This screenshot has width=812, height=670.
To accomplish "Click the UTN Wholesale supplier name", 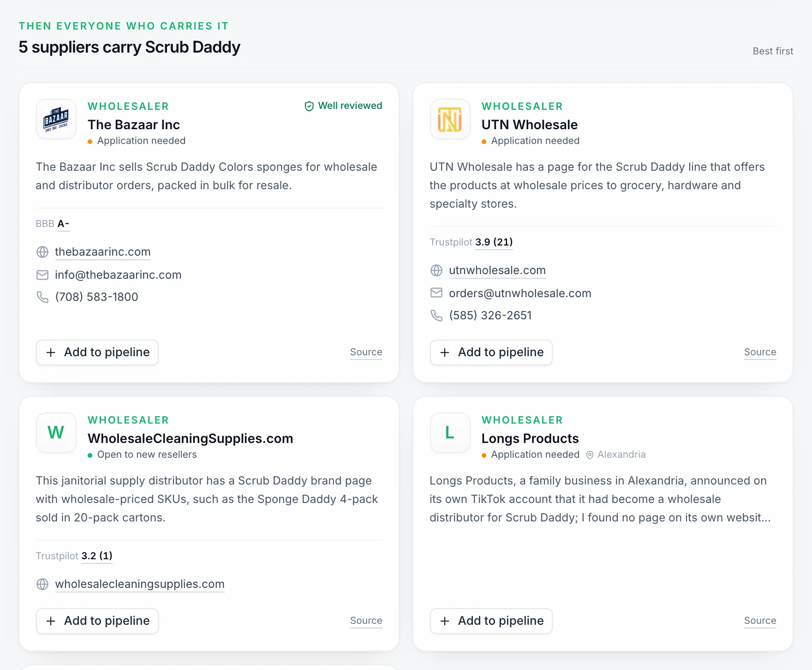I will 530,125.
